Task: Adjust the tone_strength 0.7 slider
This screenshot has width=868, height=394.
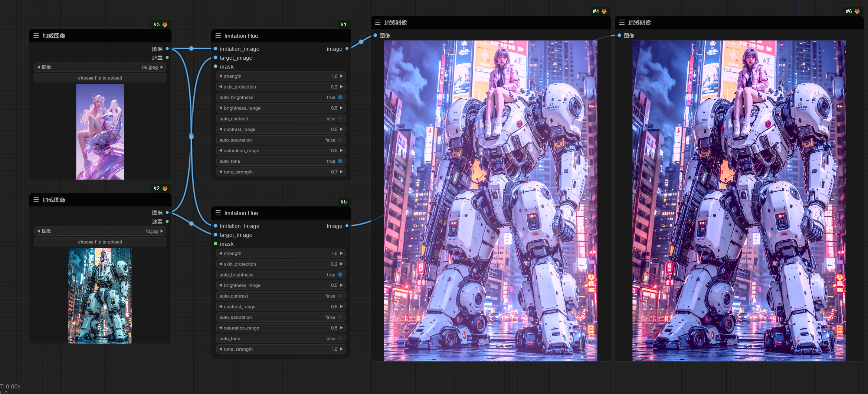Action: 281,172
